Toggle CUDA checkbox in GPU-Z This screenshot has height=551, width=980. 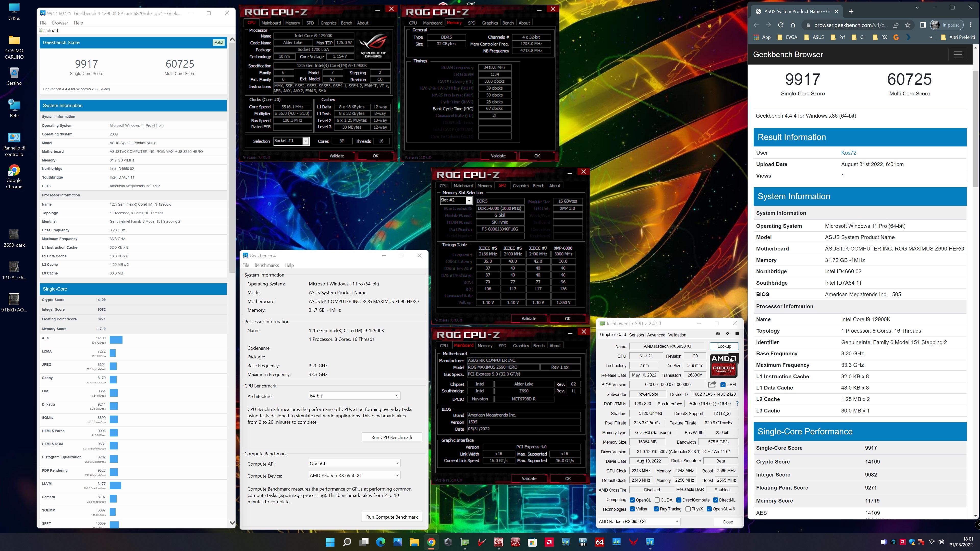point(657,500)
